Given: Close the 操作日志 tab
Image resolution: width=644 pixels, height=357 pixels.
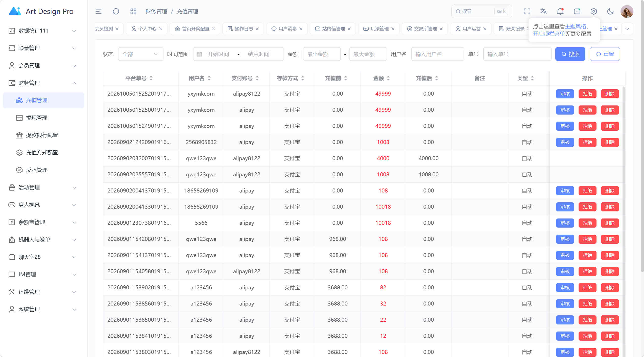Looking at the screenshot, I should 257,29.
